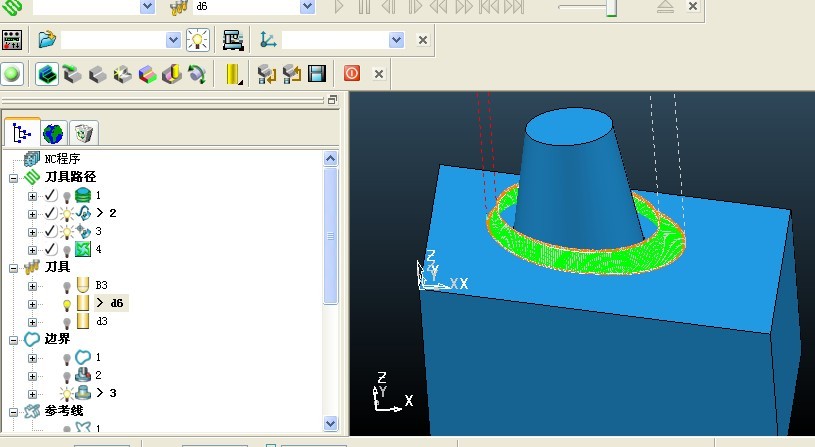Click the open folder icon in toolbar

[47, 40]
